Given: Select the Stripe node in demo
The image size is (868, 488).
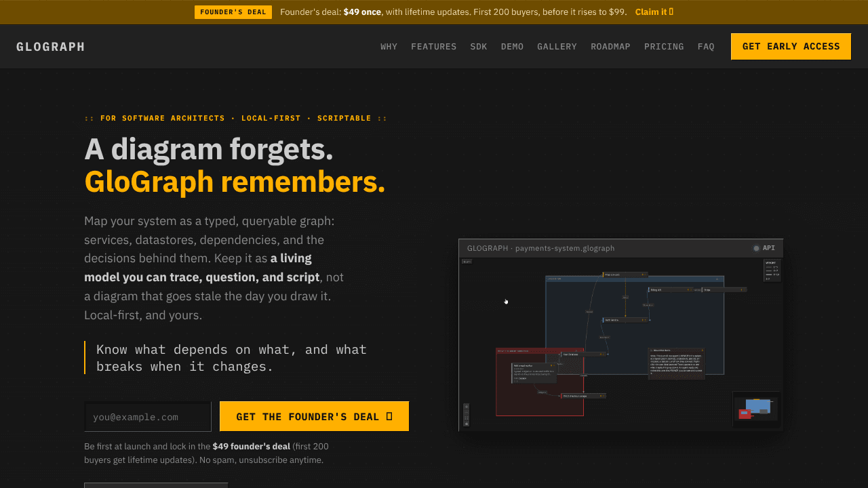Looking at the screenshot, I should coord(724,290).
